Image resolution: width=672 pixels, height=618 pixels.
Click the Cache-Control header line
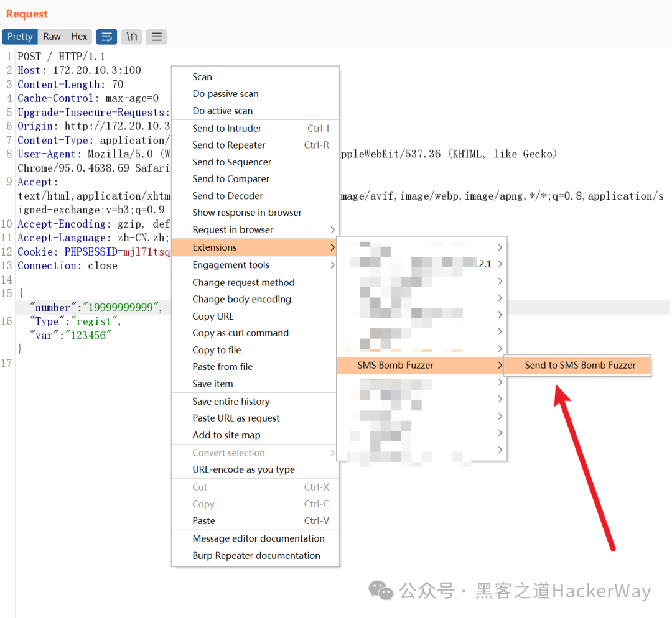point(88,98)
